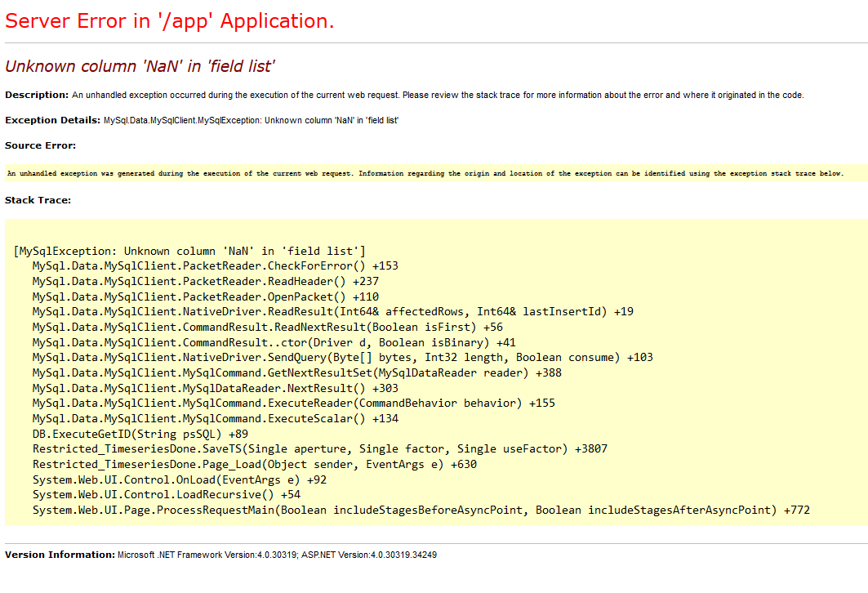
Task: Click the 'Version Information:' label
Action: point(60,555)
